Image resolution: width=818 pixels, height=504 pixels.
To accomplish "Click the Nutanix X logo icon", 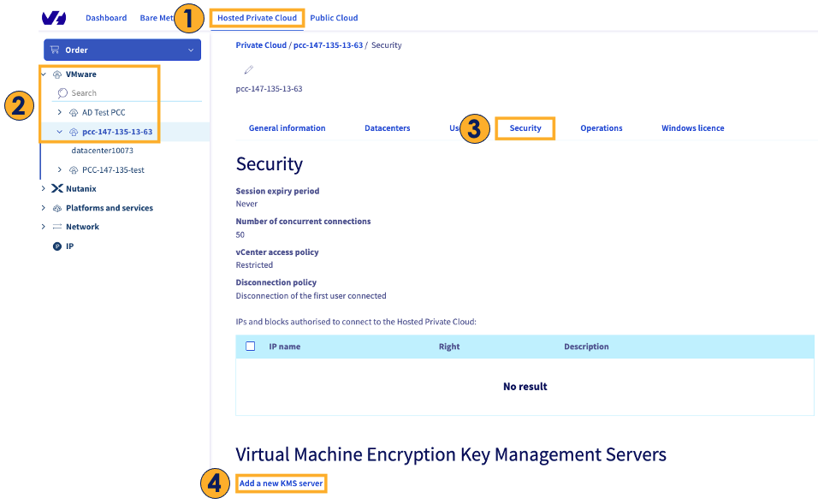I will coord(57,188).
